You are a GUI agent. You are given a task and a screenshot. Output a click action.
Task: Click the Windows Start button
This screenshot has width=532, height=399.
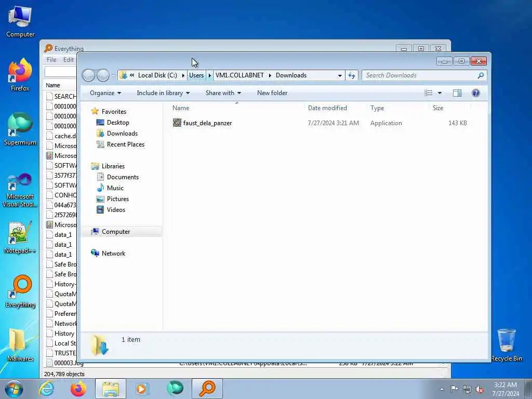pyautogui.click(x=14, y=389)
